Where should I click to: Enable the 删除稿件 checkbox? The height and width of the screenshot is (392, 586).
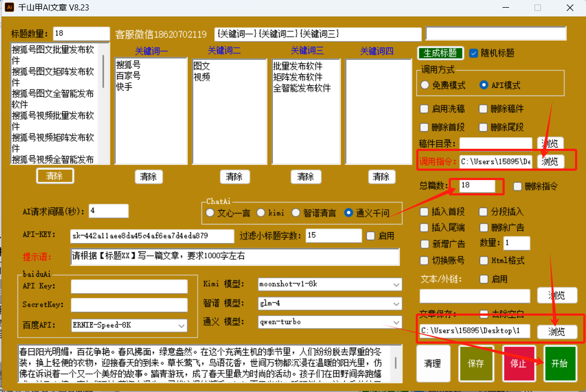tap(483, 109)
